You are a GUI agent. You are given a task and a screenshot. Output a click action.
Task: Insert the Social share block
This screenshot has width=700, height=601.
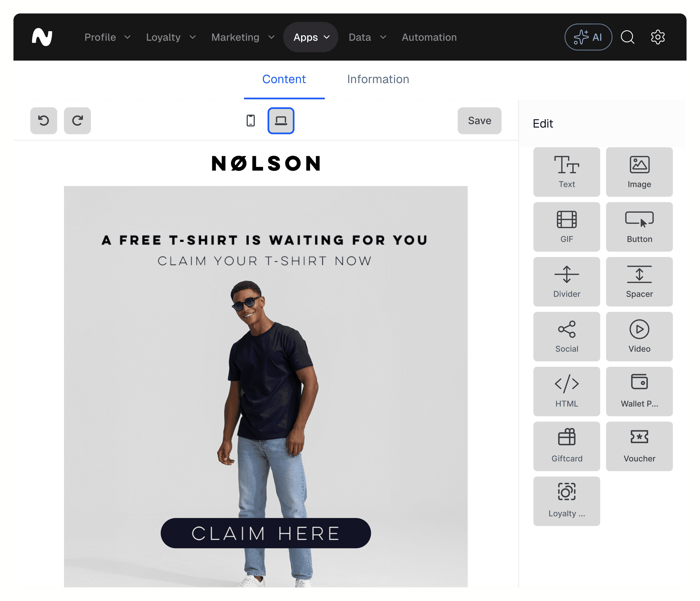coord(567,336)
